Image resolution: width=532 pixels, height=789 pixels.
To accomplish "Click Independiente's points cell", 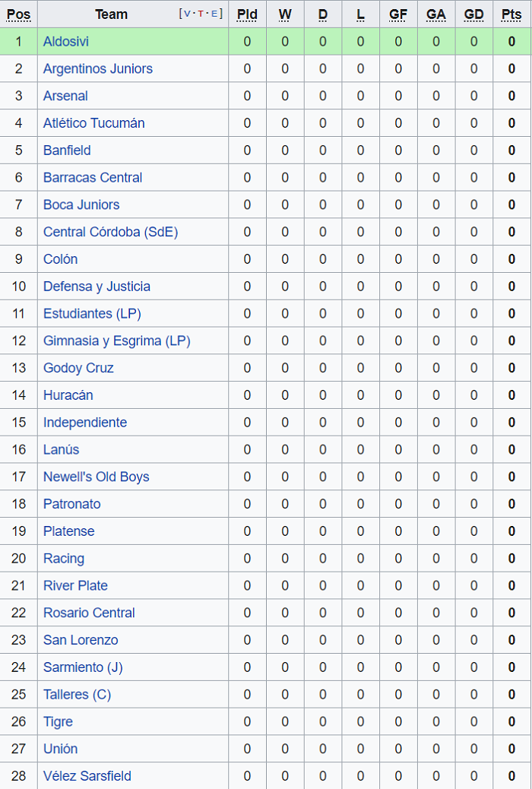I will pyautogui.click(x=511, y=423).
